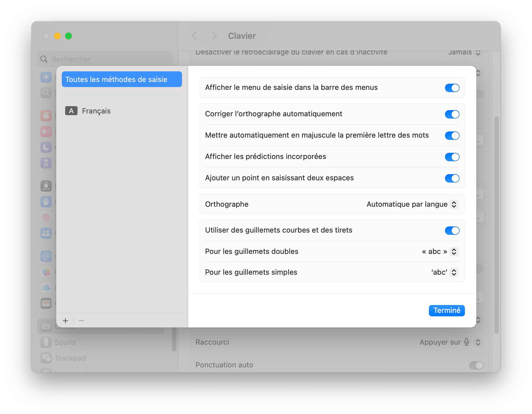
Task: Click the Clavier keyboard icon in the sidebar
Action: click(46, 326)
